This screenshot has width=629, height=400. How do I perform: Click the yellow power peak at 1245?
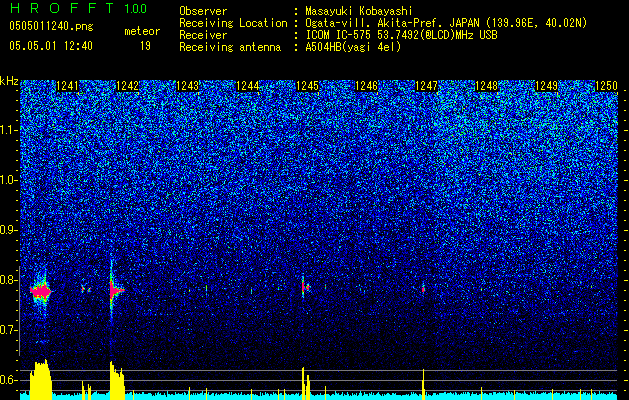(x=306, y=383)
